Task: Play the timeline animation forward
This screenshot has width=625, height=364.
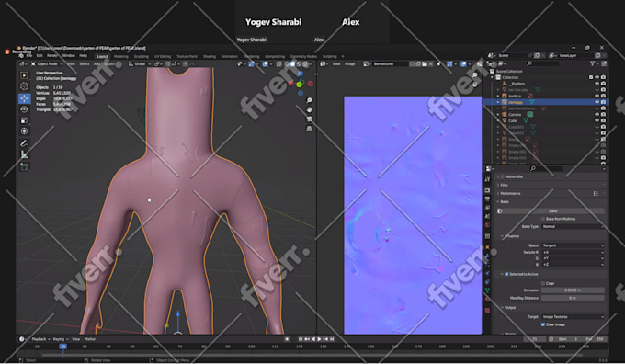Action: point(319,339)
